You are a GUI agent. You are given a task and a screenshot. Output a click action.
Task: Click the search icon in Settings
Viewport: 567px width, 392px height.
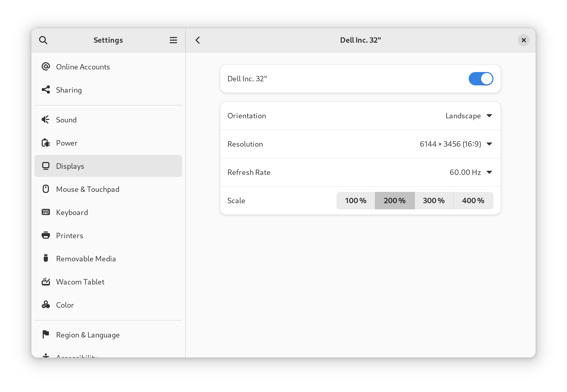43,40
